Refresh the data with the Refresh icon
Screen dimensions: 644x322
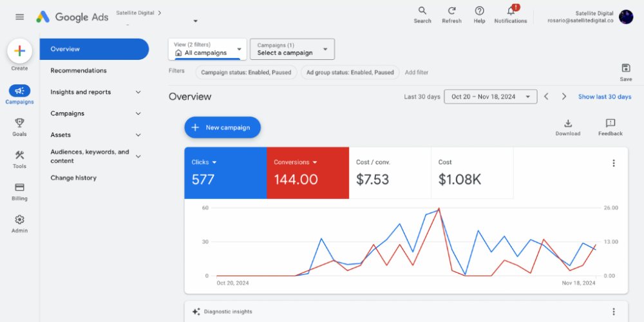coord(452,15)
